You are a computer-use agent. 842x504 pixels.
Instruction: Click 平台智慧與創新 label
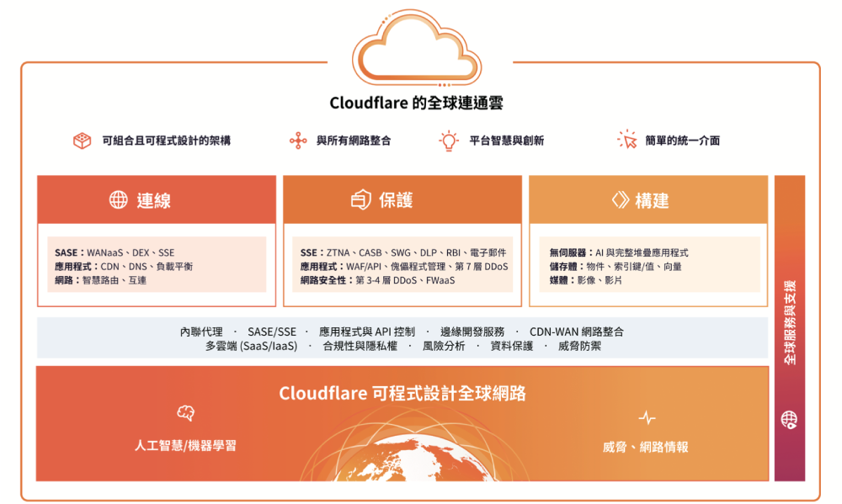tap(506, 141)
